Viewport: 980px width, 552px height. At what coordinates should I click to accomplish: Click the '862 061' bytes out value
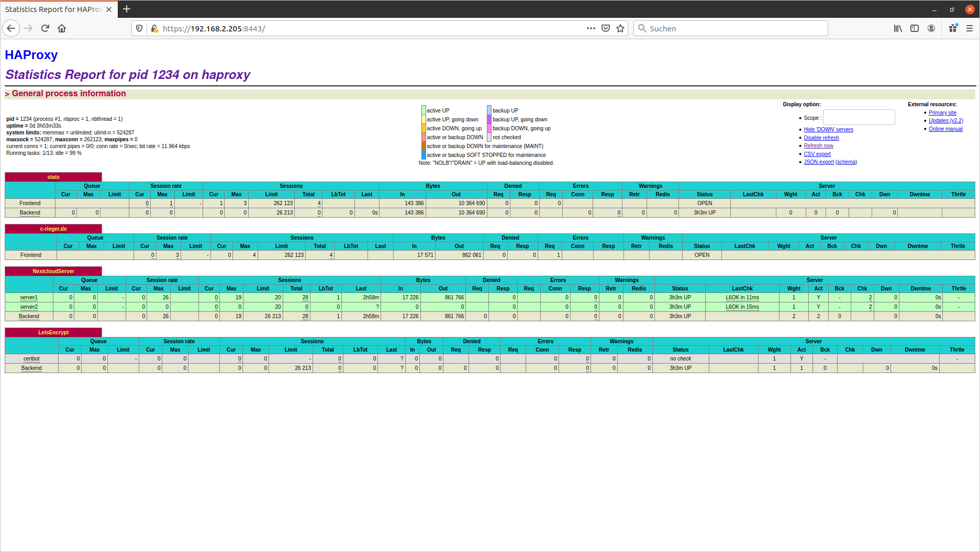tap(472, 255)
